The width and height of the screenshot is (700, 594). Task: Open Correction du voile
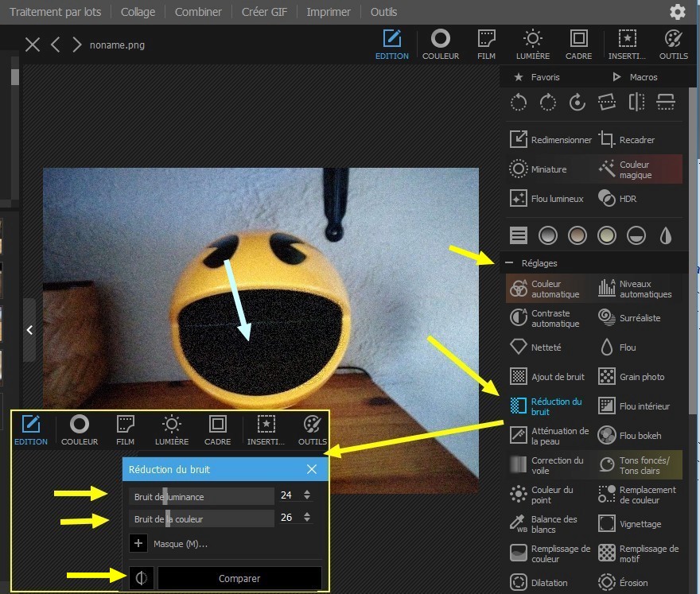pyautogui.click(x=546, y=465)
